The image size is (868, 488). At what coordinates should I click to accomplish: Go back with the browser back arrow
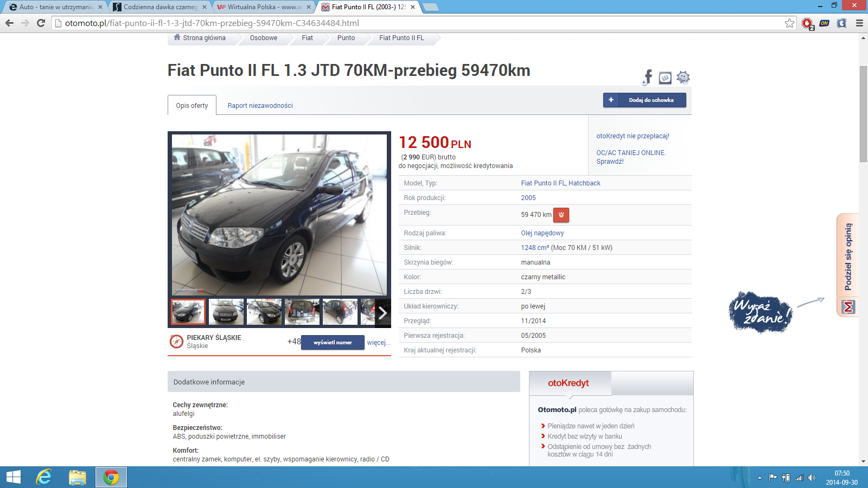point(9,23)
